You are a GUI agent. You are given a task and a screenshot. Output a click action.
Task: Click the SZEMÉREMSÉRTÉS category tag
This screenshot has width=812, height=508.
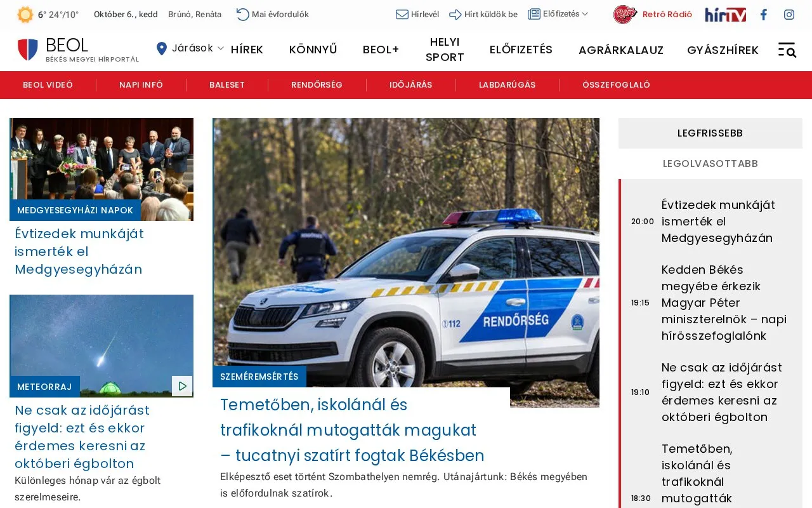tap(259, 377)
